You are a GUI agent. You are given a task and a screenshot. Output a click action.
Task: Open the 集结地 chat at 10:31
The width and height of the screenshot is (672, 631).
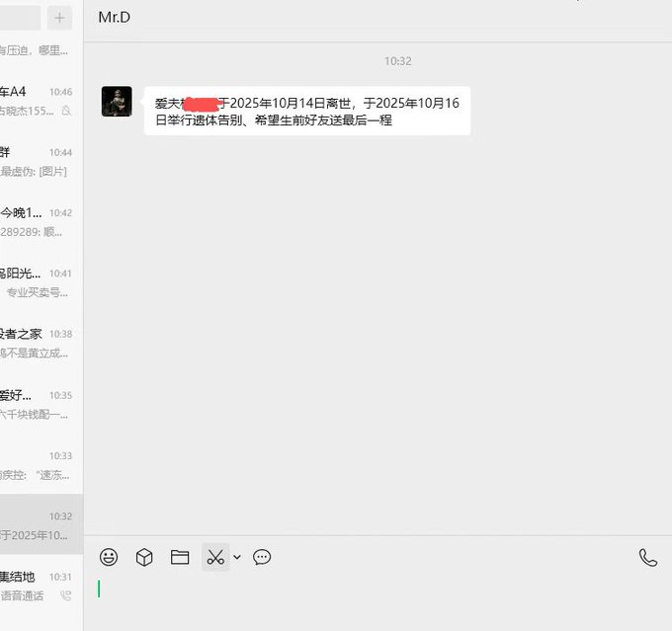tap(42, 586)
